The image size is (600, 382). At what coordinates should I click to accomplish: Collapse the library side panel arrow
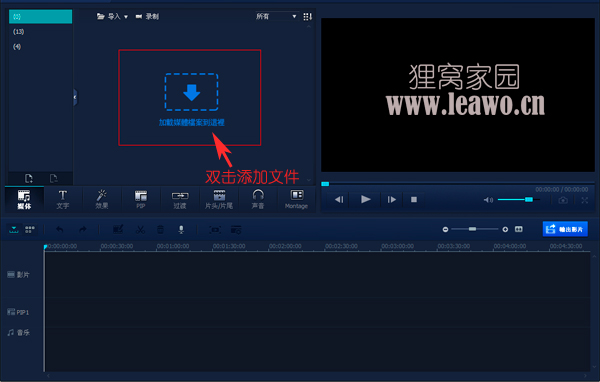tap(75, 97)
